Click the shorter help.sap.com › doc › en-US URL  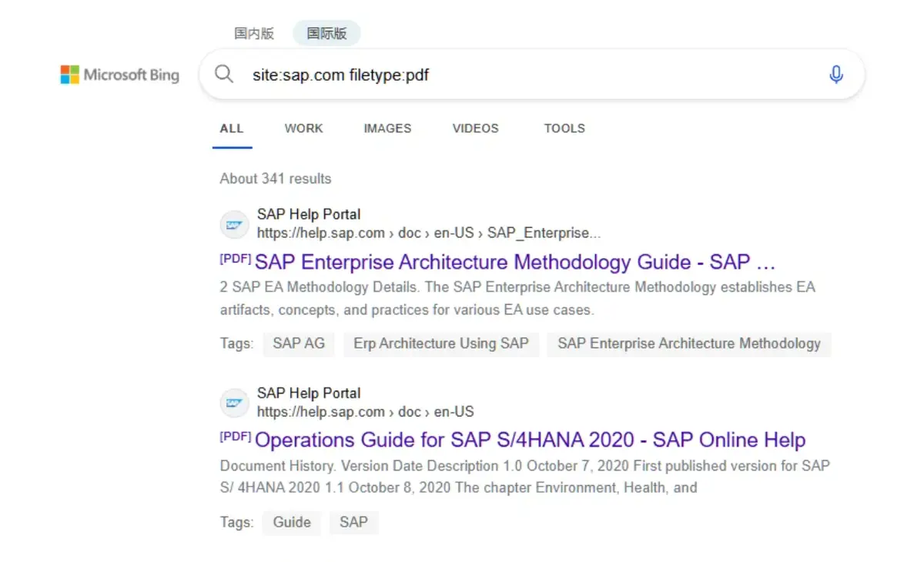[366, 412]
